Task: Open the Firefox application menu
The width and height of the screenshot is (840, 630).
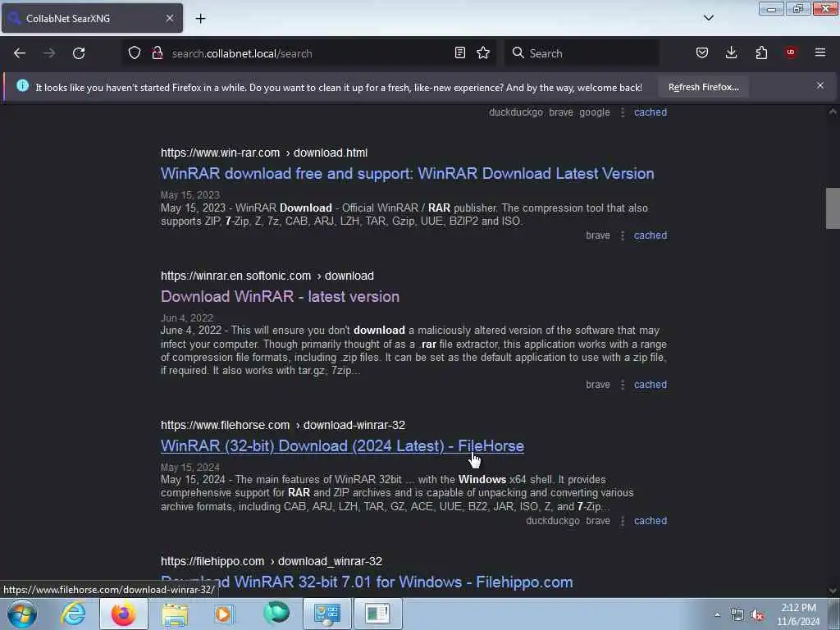Action: click(820, 52)
